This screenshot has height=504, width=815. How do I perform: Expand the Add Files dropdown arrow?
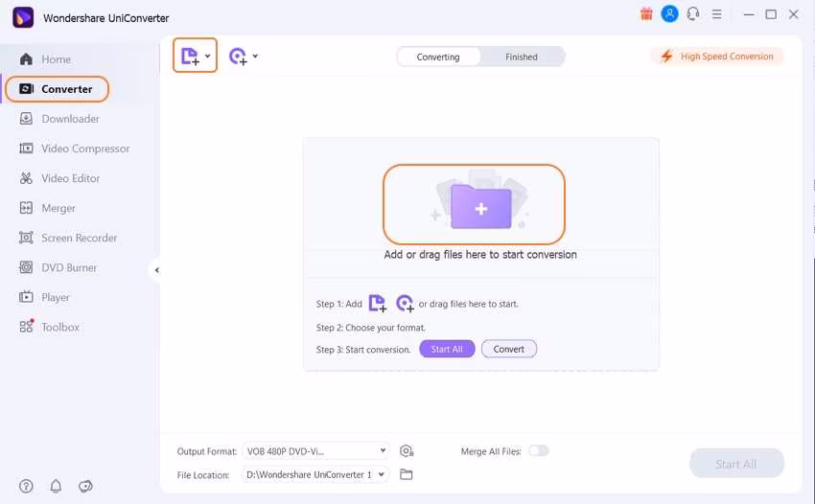[207, 56]
